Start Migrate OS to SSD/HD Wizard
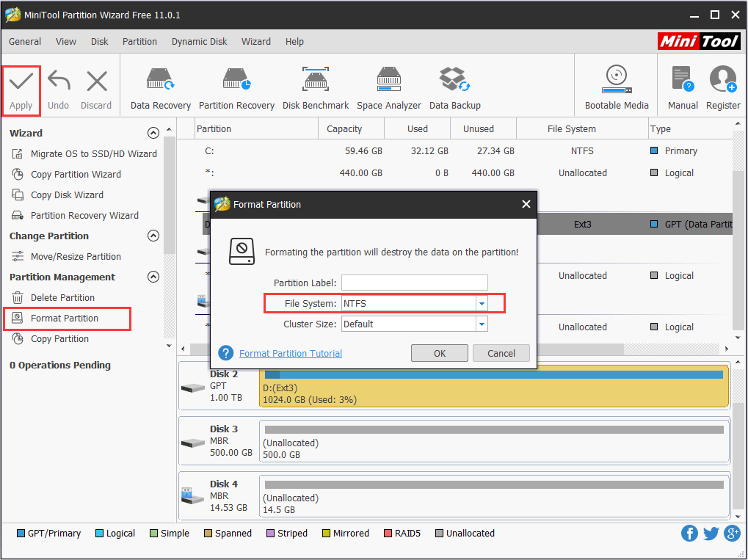 point(84,153)
